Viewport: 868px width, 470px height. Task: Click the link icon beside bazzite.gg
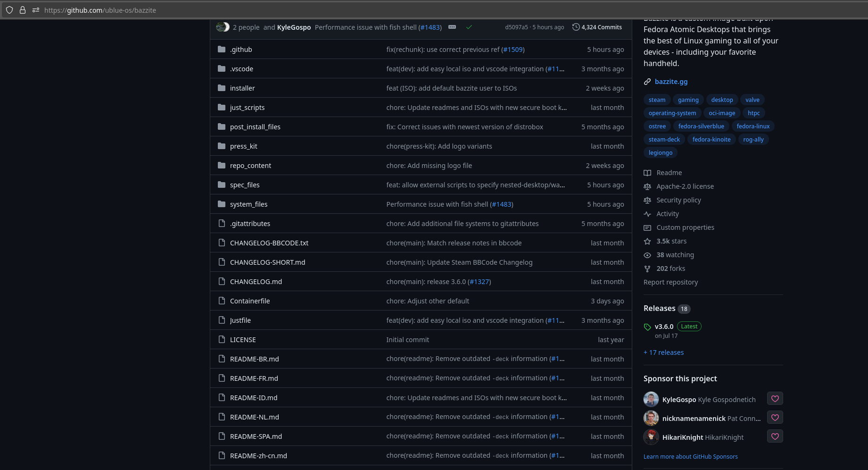[647, 82]
